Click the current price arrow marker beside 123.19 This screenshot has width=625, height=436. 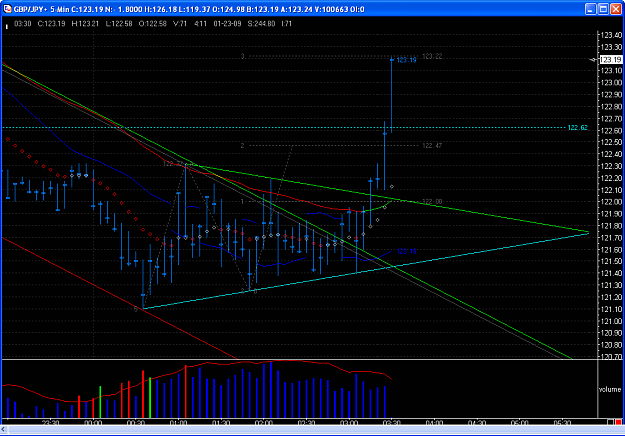pyautogui.click(x=594, y=60)
